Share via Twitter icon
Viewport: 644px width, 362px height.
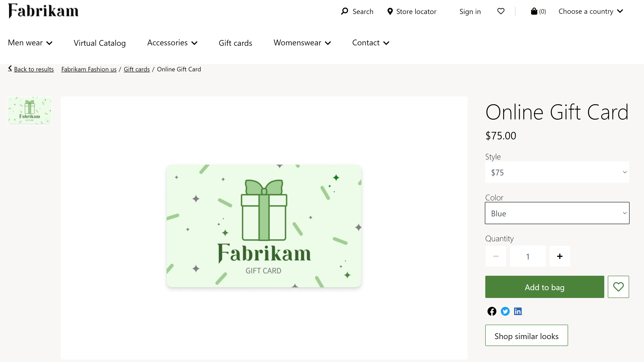tap(505, 311)
